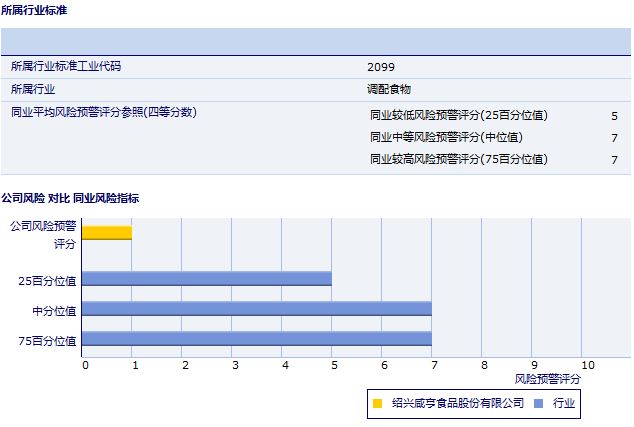Click the blue 中分位值 bar
634x427 pixels.
coord(257,309)
